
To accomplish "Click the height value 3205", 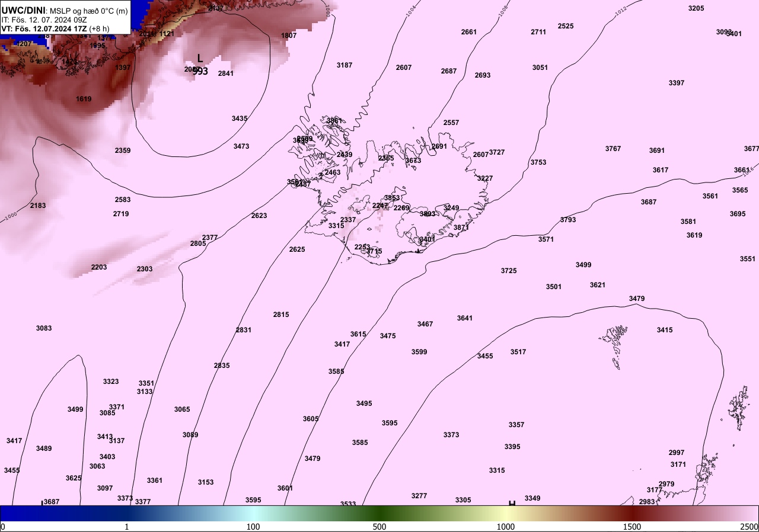I will [696, 8].
